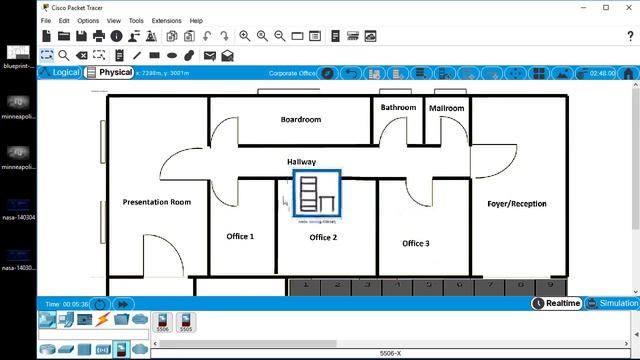The width and height of the screenshot is (640, 360).
Task: Open the Help menu
Action: (196, 21)
